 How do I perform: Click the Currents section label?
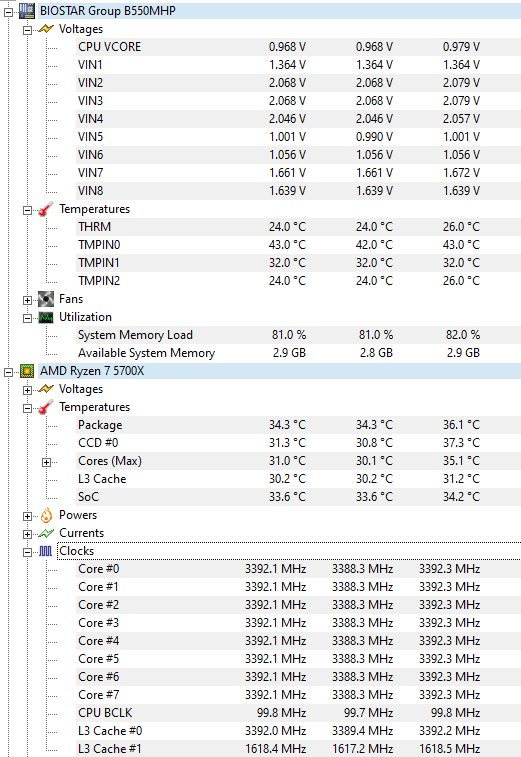tap(81, 533)
